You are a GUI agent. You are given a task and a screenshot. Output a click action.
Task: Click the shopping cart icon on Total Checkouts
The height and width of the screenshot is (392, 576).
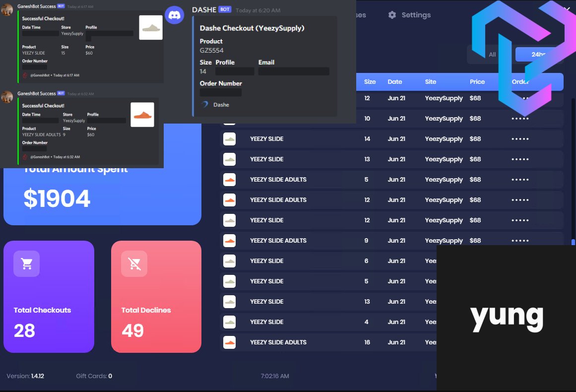tap(26, 264)
